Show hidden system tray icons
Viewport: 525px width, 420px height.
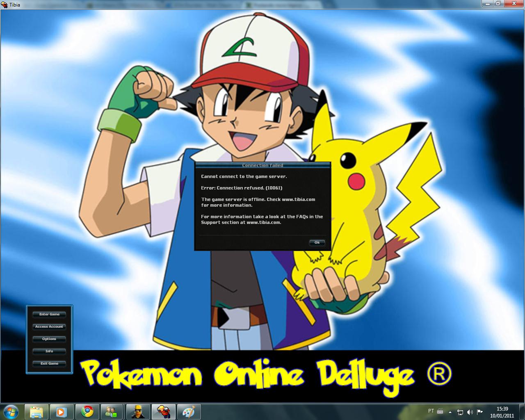(x=450, y=412)
